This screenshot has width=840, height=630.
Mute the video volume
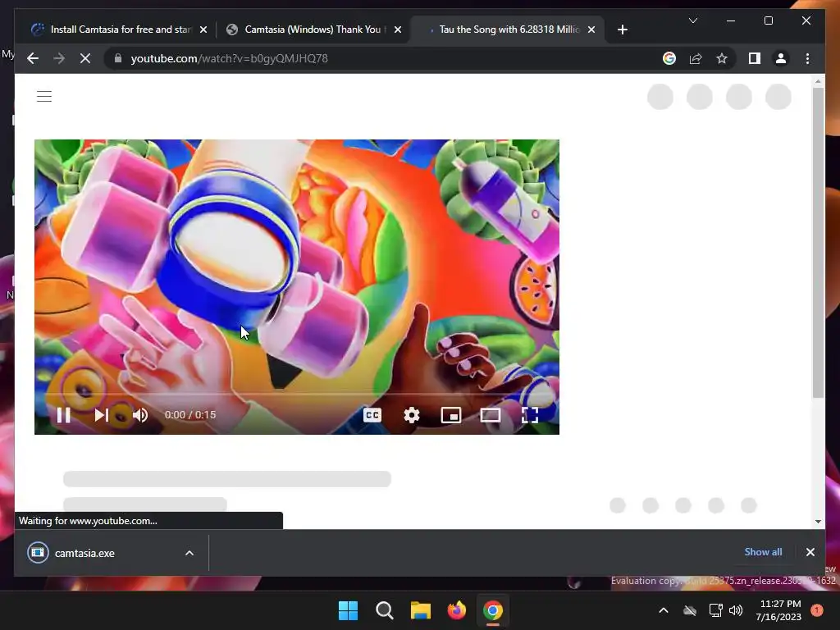tap(140, 415)
